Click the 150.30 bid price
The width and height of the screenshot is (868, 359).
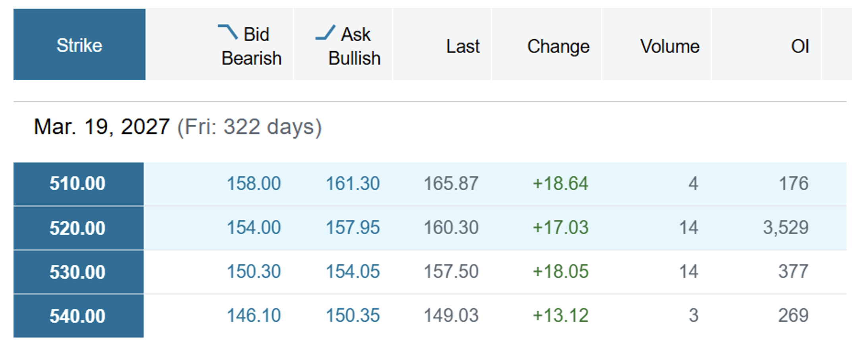[x=254, y=272]
